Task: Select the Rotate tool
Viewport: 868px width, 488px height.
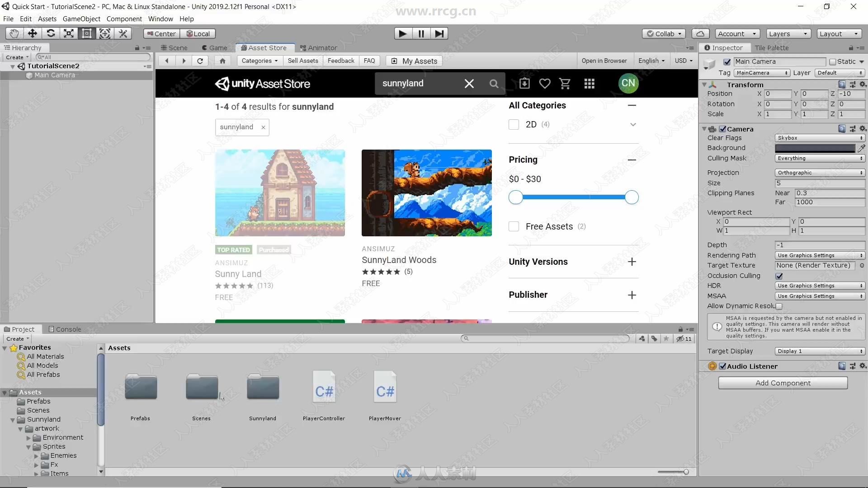Action: (x=50, y=33)
